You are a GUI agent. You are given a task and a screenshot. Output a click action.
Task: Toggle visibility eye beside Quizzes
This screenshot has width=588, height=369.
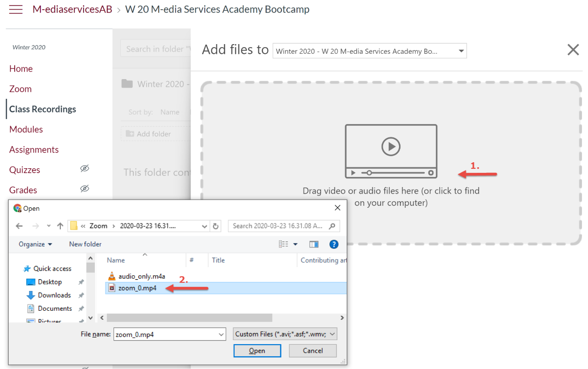(85, 169)
